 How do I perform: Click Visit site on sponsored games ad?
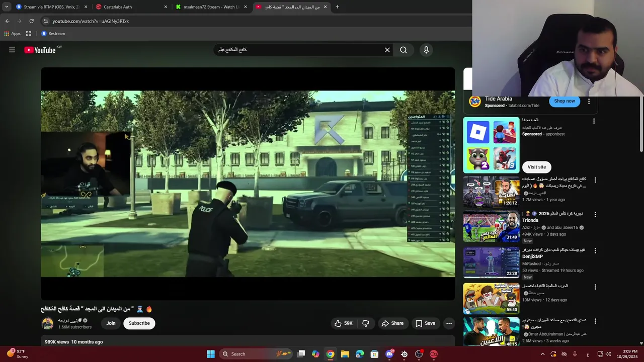point(536,167)
